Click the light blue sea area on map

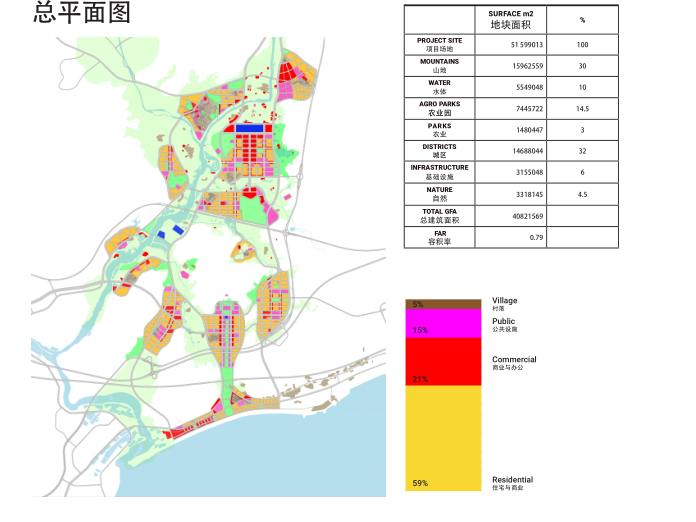[x=330, y=450]
